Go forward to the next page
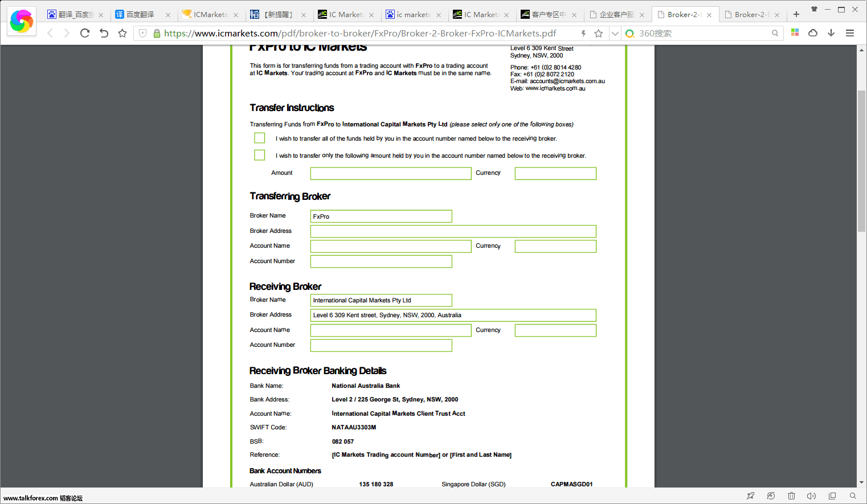Image resolution: width=867 pixels, height=504 pixels. pos(67,34)
